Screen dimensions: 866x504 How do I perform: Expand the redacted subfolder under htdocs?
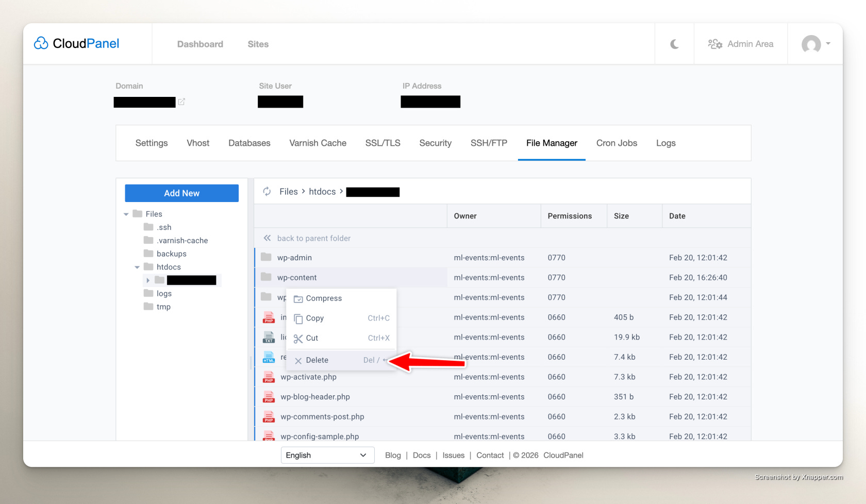pos(148,280)
